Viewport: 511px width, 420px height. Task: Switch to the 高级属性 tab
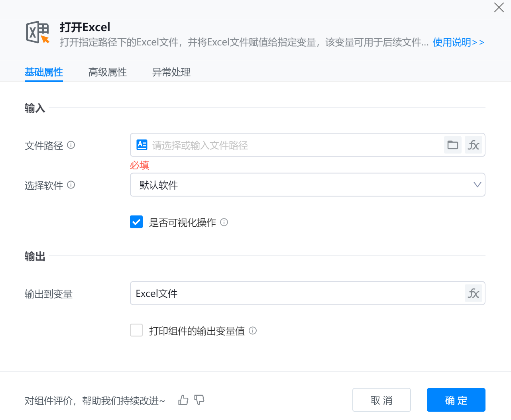(x=108, y=72)
